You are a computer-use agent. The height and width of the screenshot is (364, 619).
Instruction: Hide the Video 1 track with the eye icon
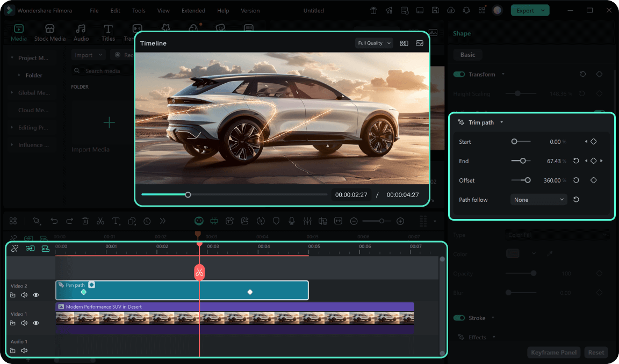click(x=36, y=323)
